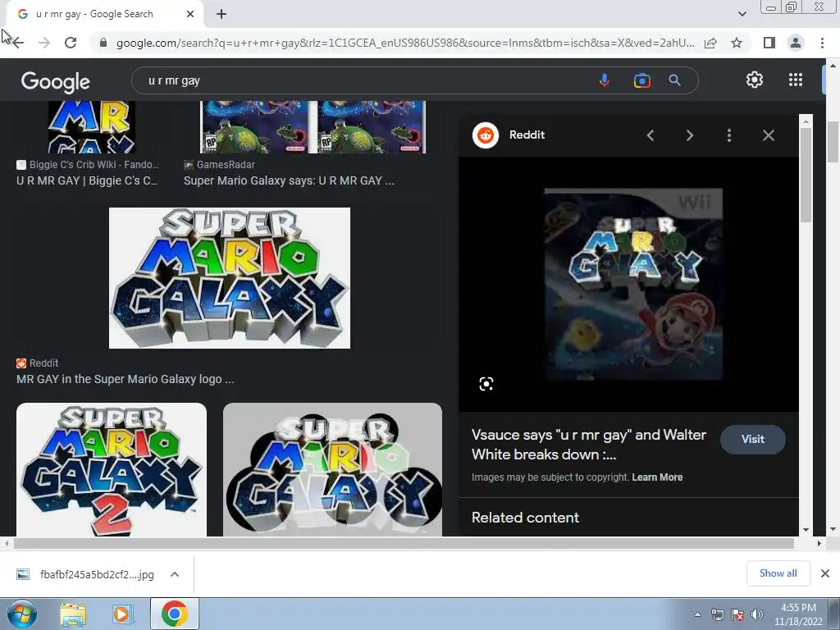Show next image in preview panel
This screenshot has width=840, height=630.
point(690,135)
